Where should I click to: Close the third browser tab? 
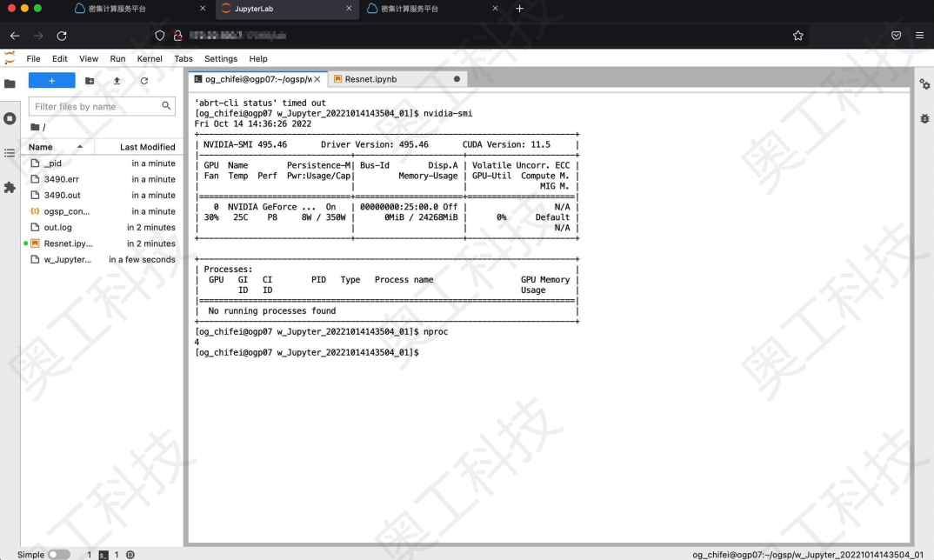495,9
